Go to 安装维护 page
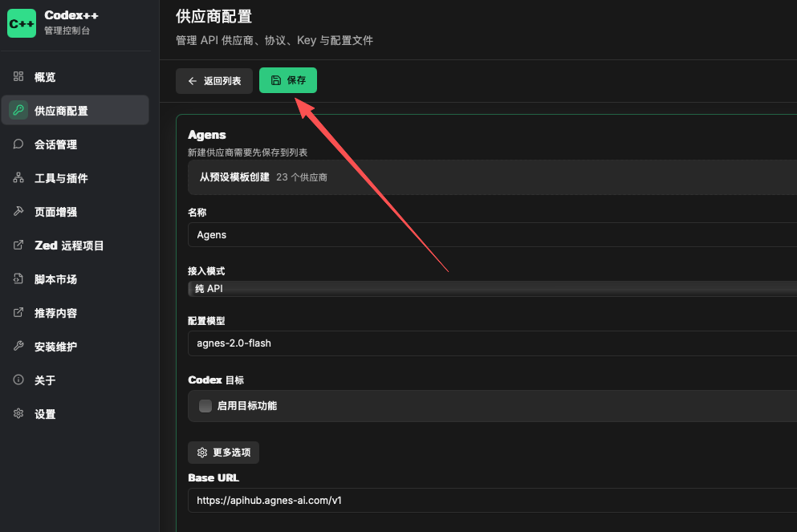The image size is (797, 532). (x=75, y=347)
